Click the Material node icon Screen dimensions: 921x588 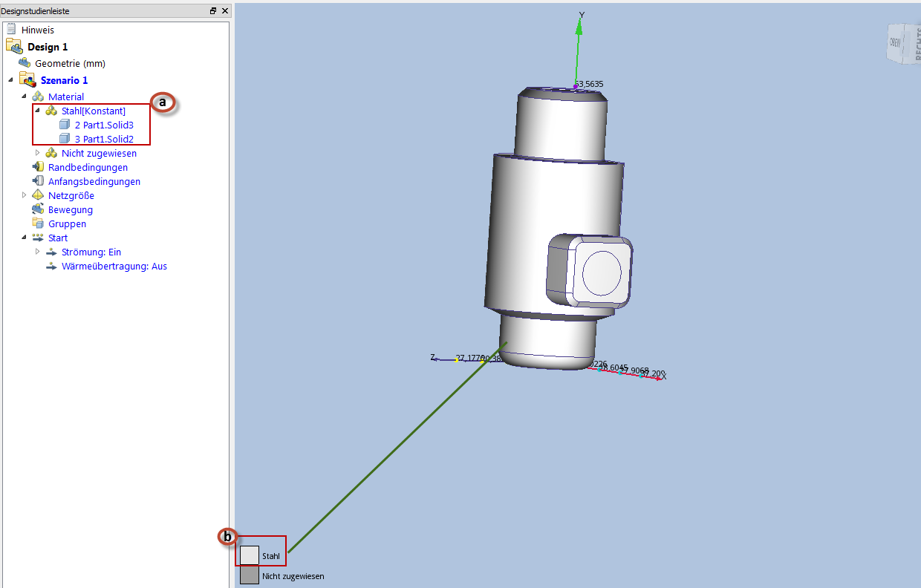(x=38, y=97)
